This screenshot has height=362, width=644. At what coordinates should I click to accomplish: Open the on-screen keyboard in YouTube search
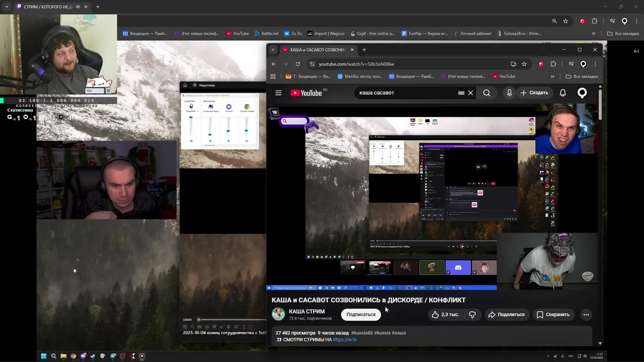[461, 93]
